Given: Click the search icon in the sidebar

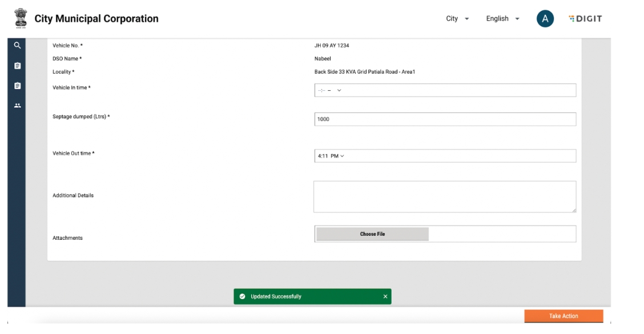Looking at the screenshot, I should pyautogui.click(x=17, y=46).
